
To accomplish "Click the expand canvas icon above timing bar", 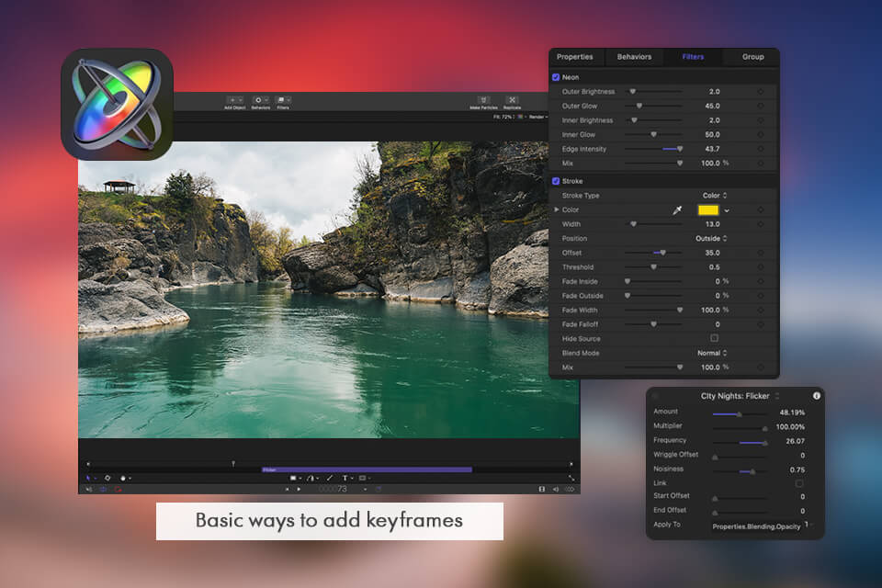I will (x=571, y=479).
